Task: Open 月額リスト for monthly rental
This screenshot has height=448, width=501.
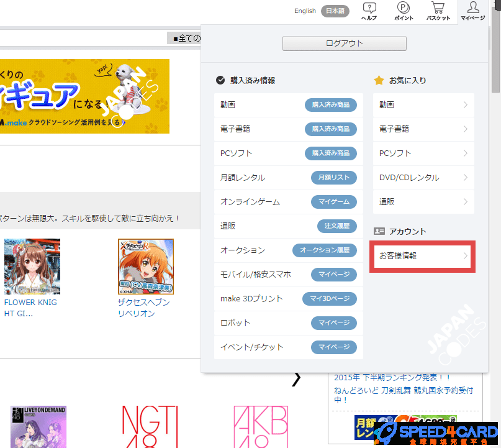Action: coord(333,178)
